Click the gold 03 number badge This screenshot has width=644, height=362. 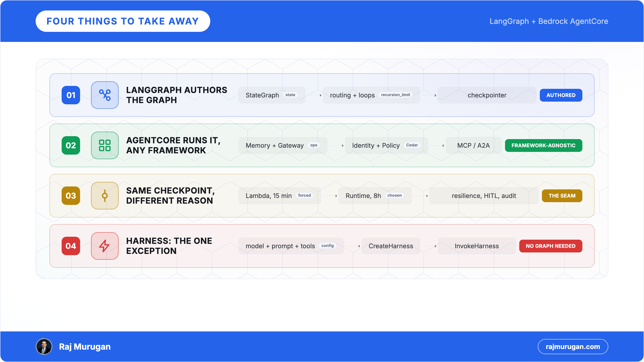[x=71, y=195]
